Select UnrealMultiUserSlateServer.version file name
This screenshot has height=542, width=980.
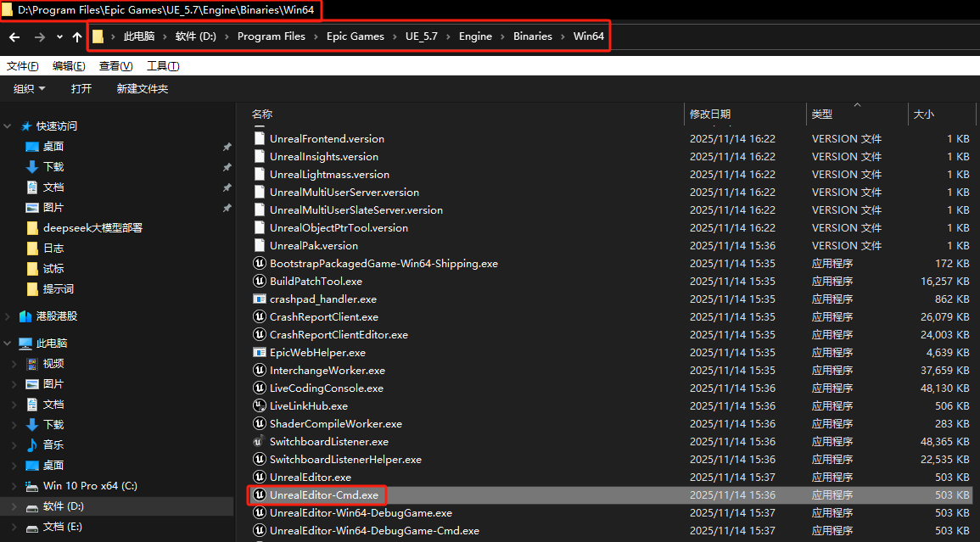point(356,210)
